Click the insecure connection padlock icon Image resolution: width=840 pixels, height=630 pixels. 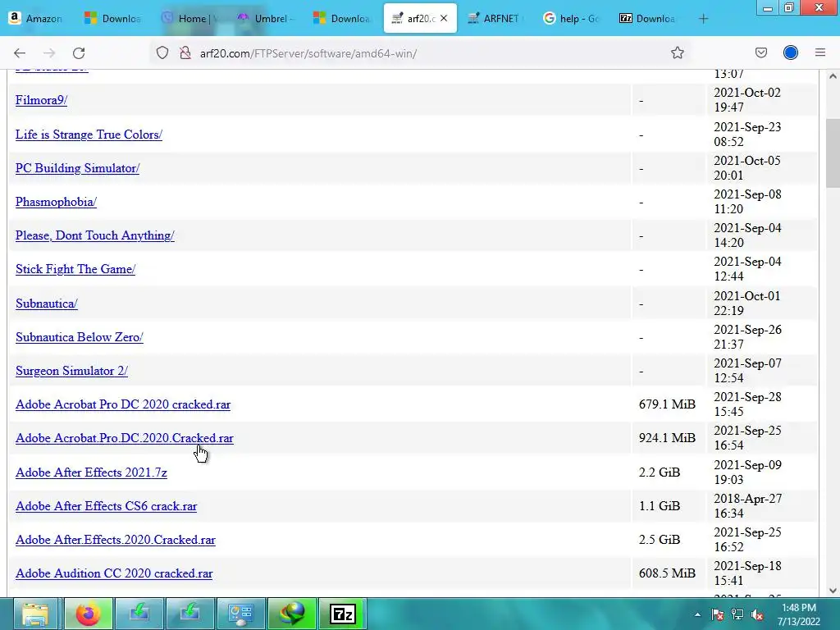(x=185, y=53)
